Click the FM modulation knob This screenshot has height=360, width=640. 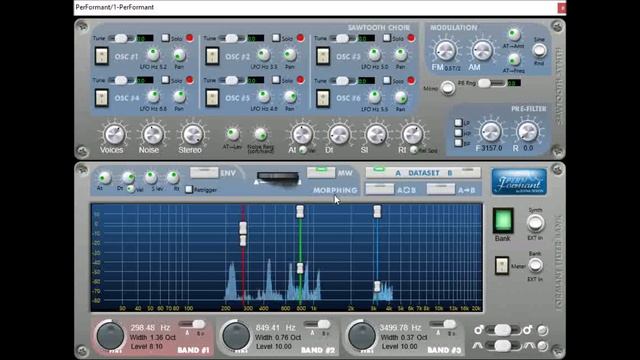coord(446,51)
